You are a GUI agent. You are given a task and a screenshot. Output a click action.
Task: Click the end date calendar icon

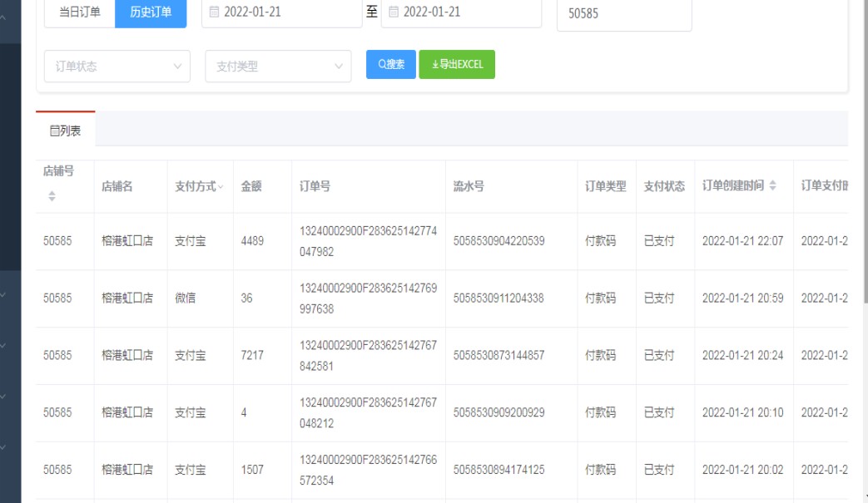[x=394, y=12]
